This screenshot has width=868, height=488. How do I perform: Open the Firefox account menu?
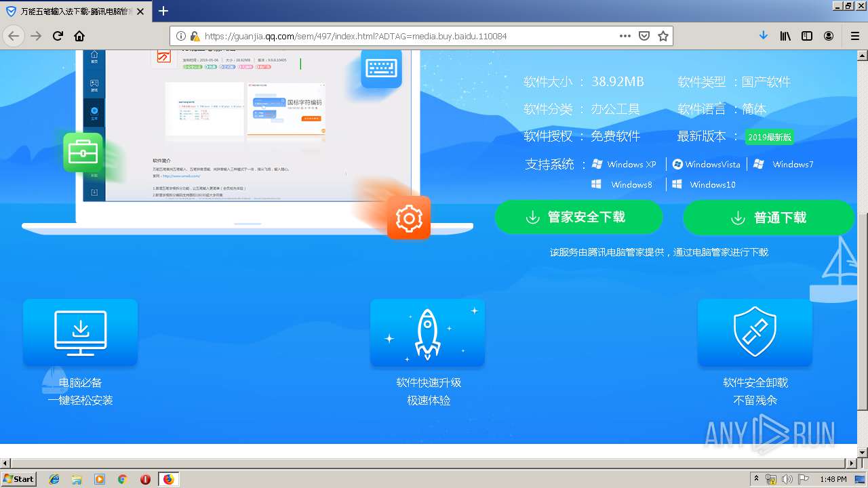click(x=829, y=36)
